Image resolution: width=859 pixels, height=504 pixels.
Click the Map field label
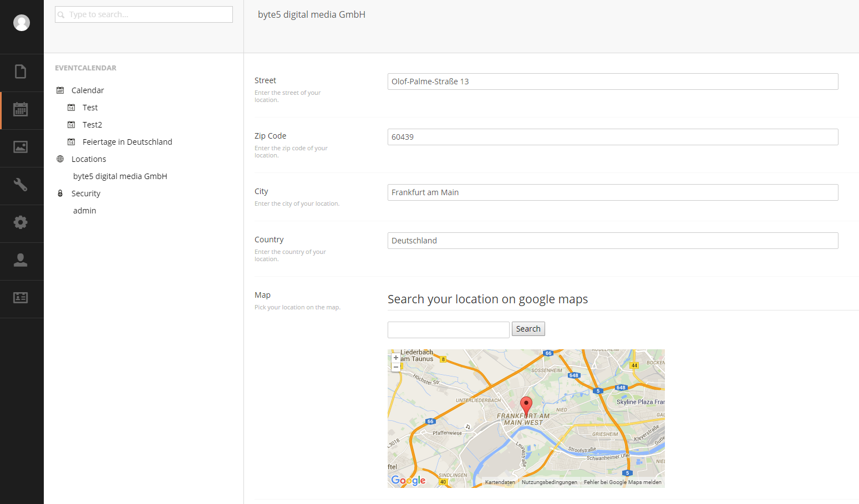pos(263,295)
